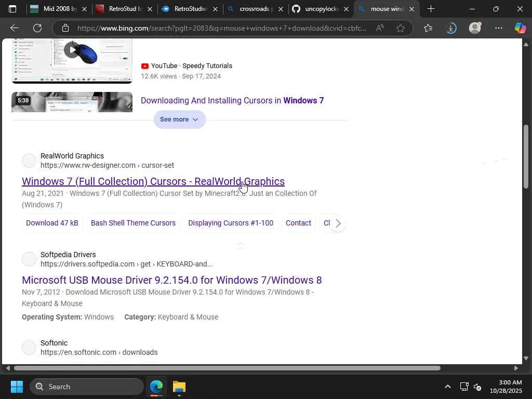Image resolution: width=532 pixels, height=399 pixels.
Task: Open the network status tray icon
Action: tap(464, 387)
